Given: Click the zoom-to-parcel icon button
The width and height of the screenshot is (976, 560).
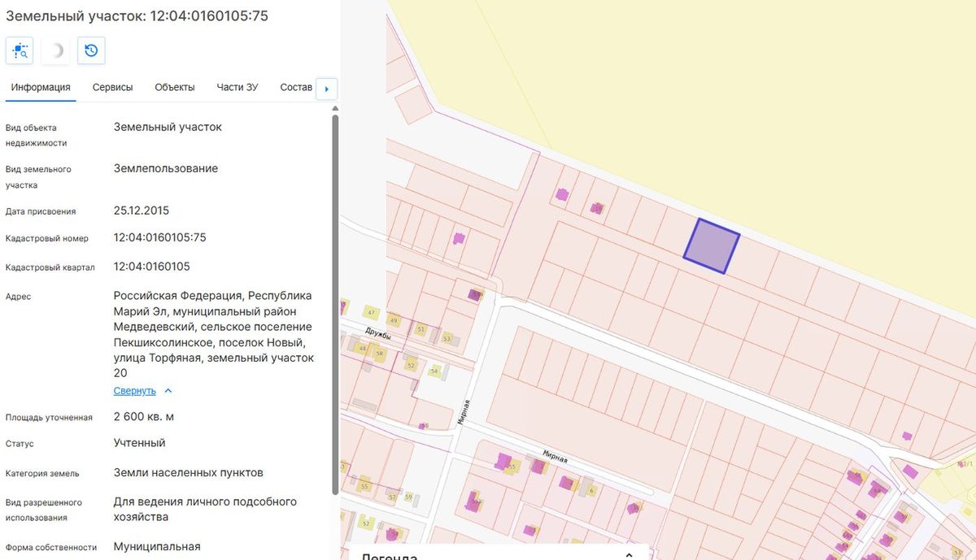Looking at the screenshot, I should 20,50.
